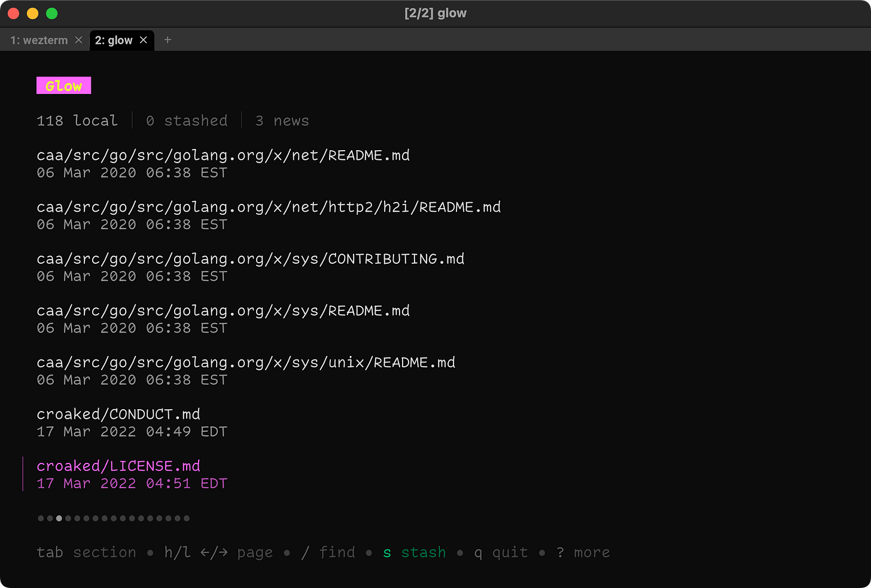Image resolution: width=871 pixels, height=588 pixels.
Task: Click the q quit help hint
Action: (x=501, y=553)
